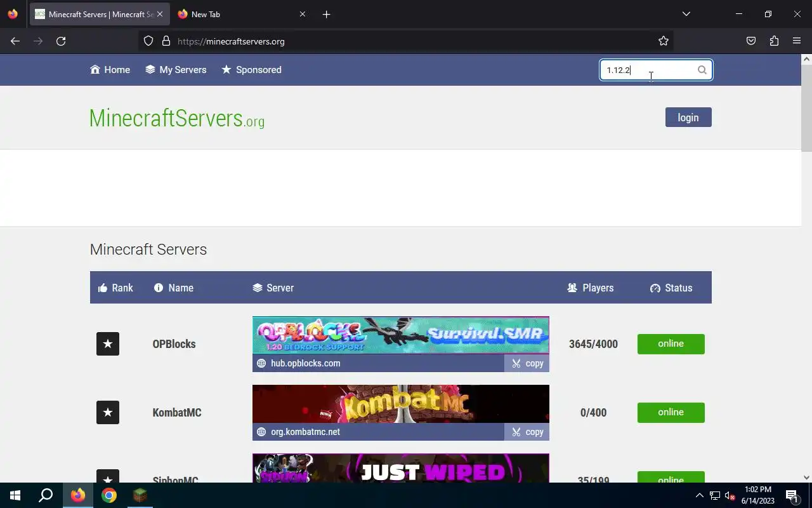Click the MinecraftServers.org logo
This screenshot has height=508, width=812.
(x=177, y=118)
